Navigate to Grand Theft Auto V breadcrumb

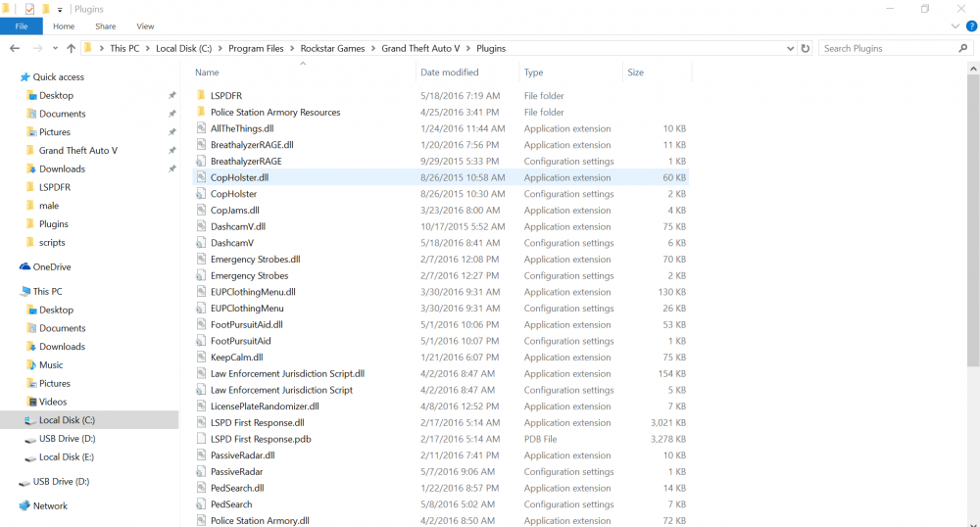[420, 48]
